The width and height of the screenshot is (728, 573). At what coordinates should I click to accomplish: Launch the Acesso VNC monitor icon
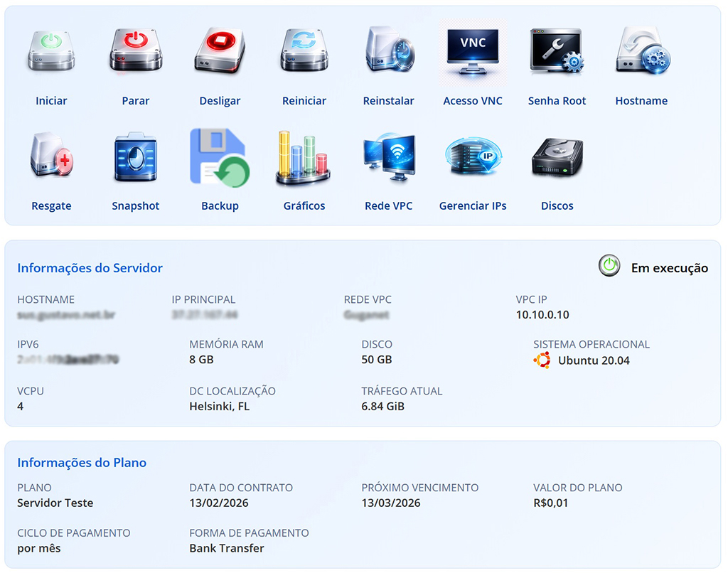click(473, 50)
